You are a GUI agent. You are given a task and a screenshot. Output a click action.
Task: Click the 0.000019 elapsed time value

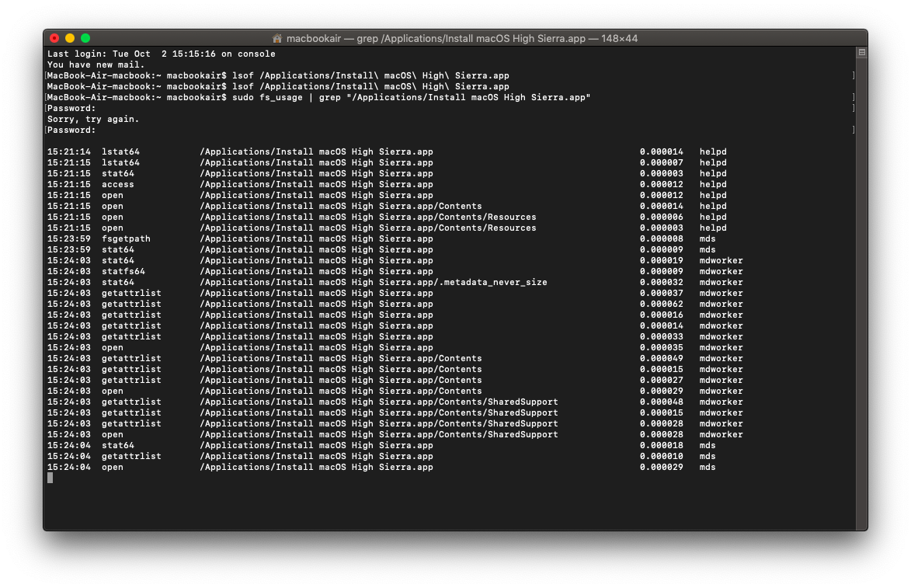click(662, 260)
